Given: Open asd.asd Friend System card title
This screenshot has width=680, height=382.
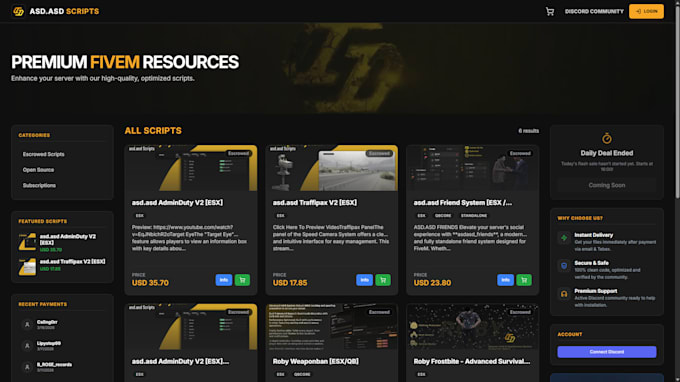Looking at the screenshot, I should (463, 202).
